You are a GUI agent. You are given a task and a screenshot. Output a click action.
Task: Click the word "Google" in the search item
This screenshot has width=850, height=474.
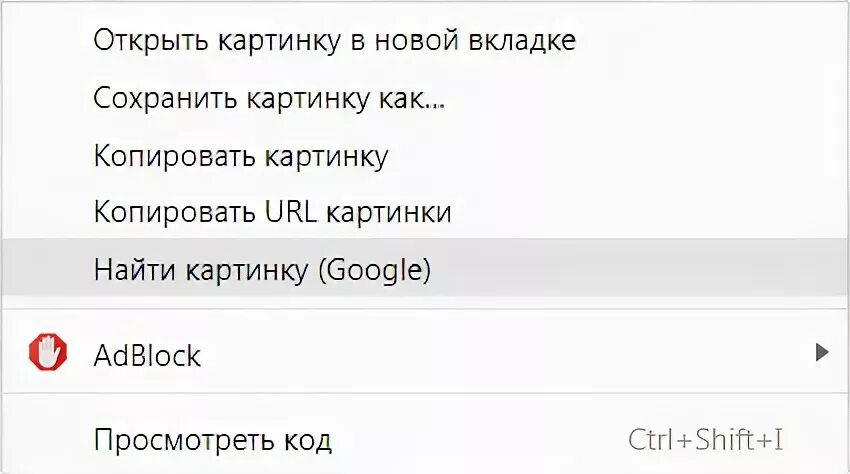pyautogui.click(x=375, y=269)
